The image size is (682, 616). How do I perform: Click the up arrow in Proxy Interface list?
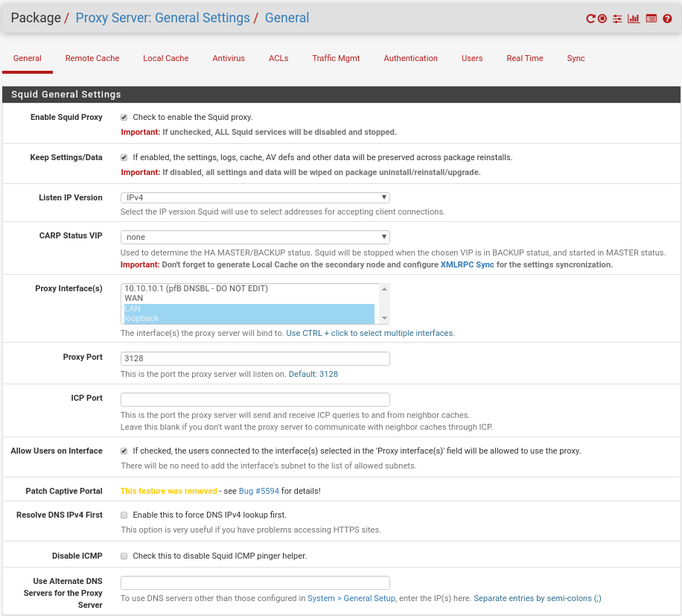point(384,289)
